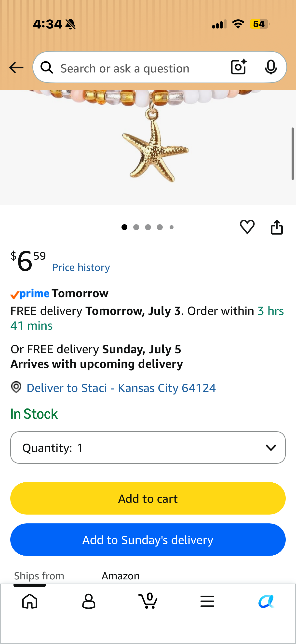
Task: Tap the Quantity dropdown chevron arrow
Action: click(271, 448)
